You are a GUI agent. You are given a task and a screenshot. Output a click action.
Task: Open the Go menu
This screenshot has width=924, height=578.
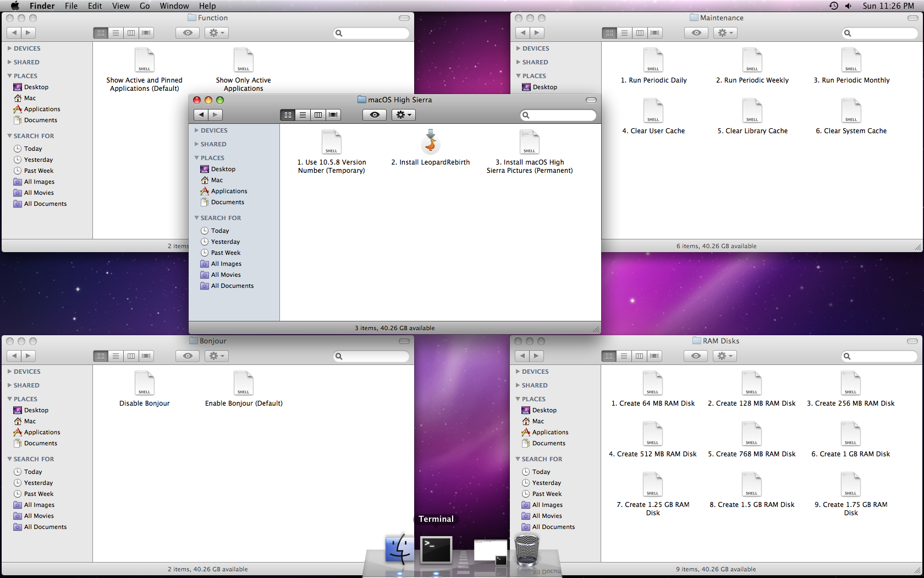[x=145, y=6]
